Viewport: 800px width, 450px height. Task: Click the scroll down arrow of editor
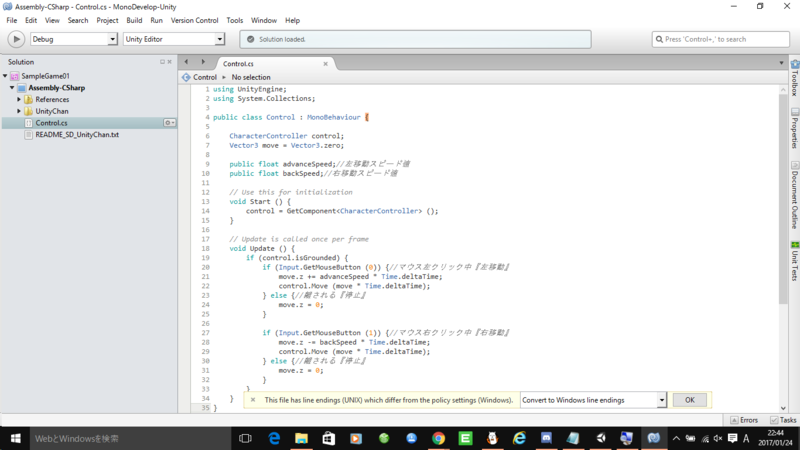(783, 408)
